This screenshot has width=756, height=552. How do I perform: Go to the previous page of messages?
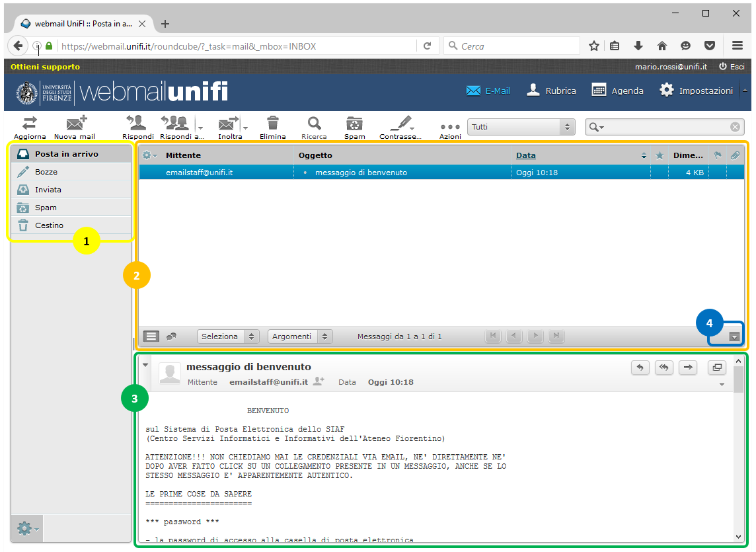[514, 336]
